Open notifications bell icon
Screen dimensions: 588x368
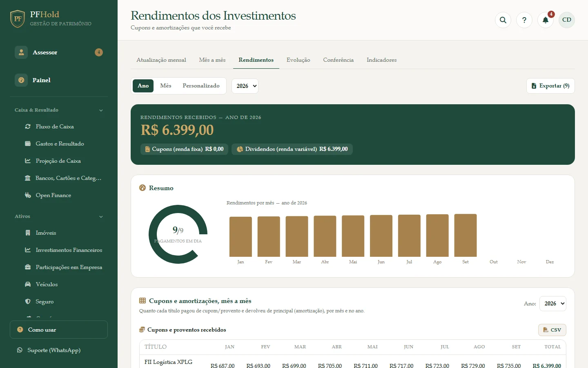[546, 20]
